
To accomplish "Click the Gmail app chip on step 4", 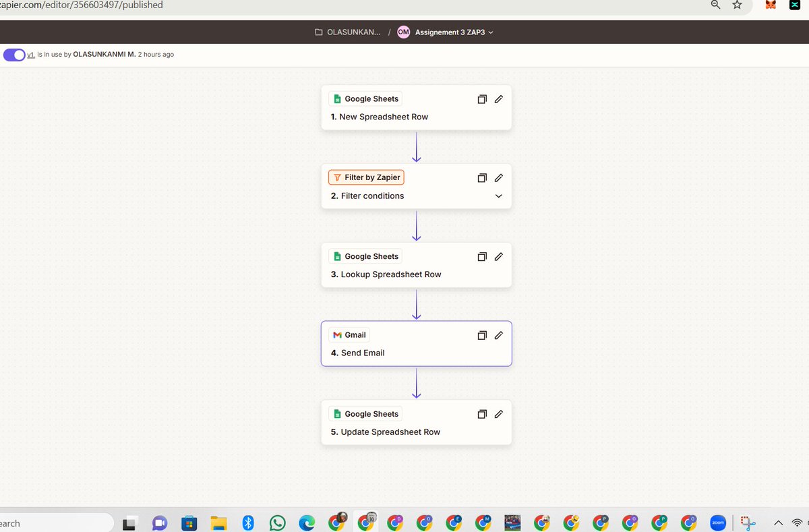I will point(349,335).
